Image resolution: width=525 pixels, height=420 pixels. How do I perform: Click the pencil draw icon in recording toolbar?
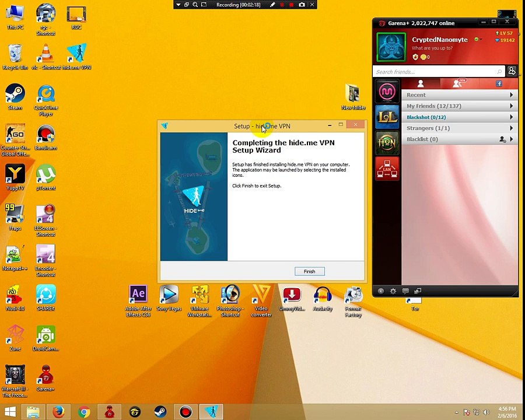coord(272,5)
